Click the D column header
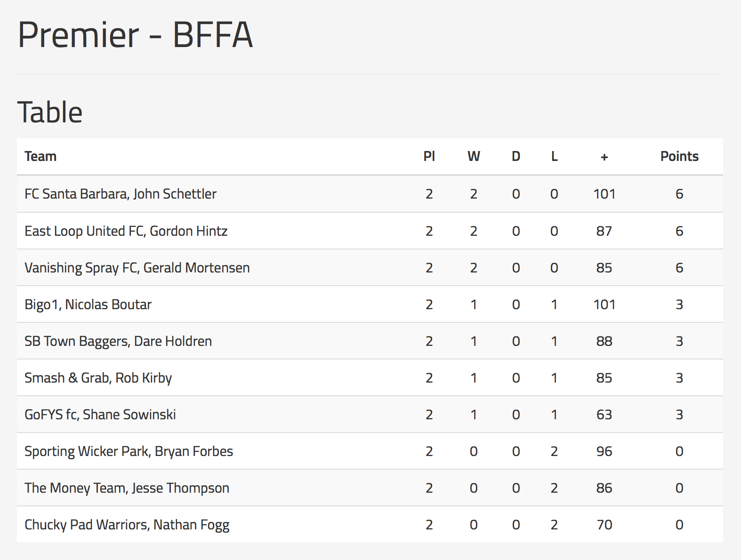The width and height of the screenshot is (741, 560). [x=516, y=156]
